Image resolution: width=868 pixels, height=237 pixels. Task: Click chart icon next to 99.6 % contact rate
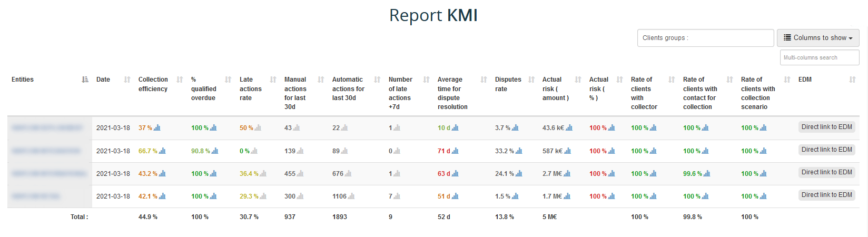[x=707, y=174]
